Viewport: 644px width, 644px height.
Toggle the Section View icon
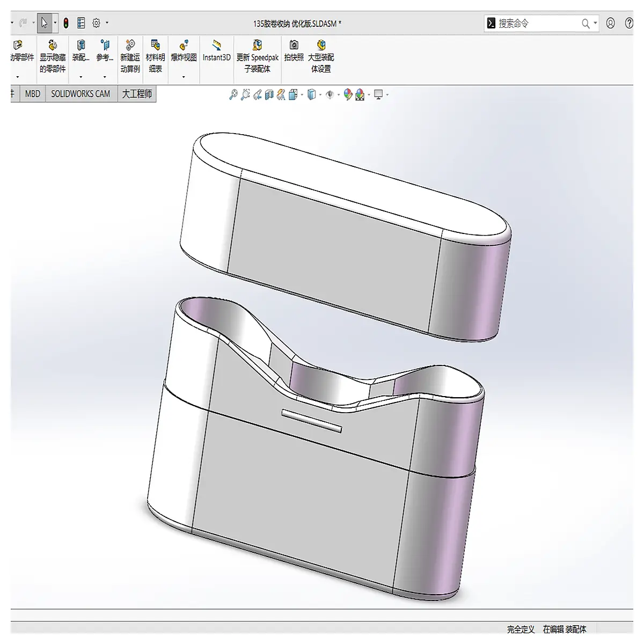[269, 95]
